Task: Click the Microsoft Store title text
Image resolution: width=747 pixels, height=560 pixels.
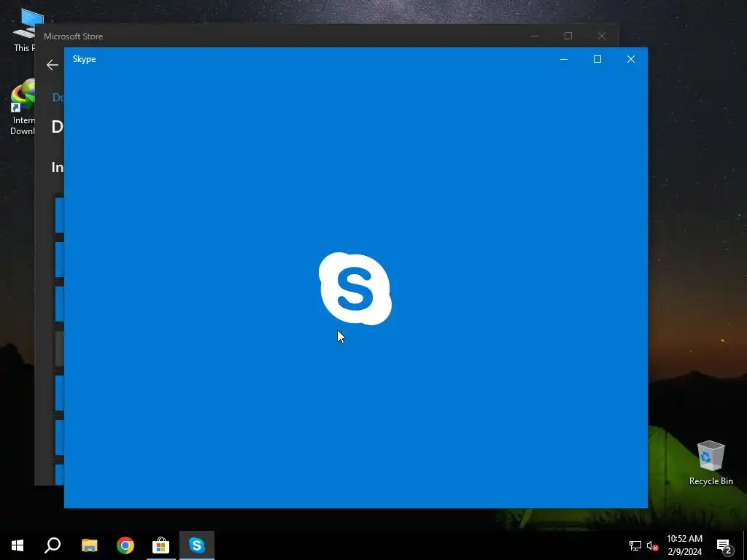Action: [74, 36]
